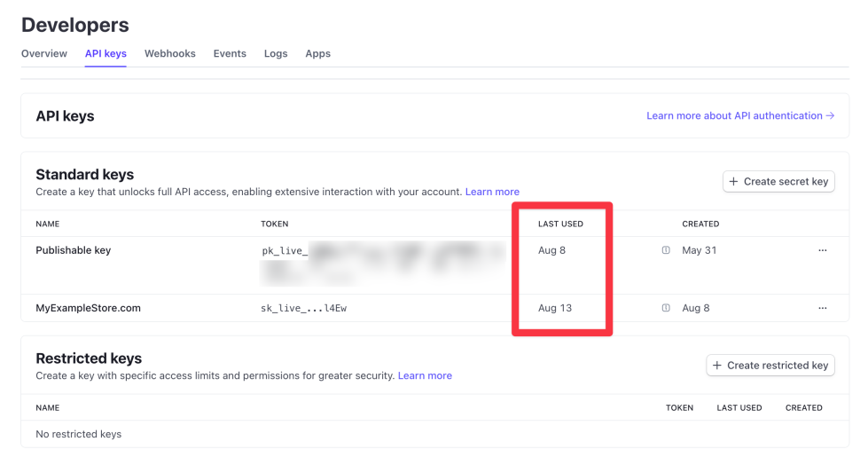Switch to the Overview tab

pos(44,53)
